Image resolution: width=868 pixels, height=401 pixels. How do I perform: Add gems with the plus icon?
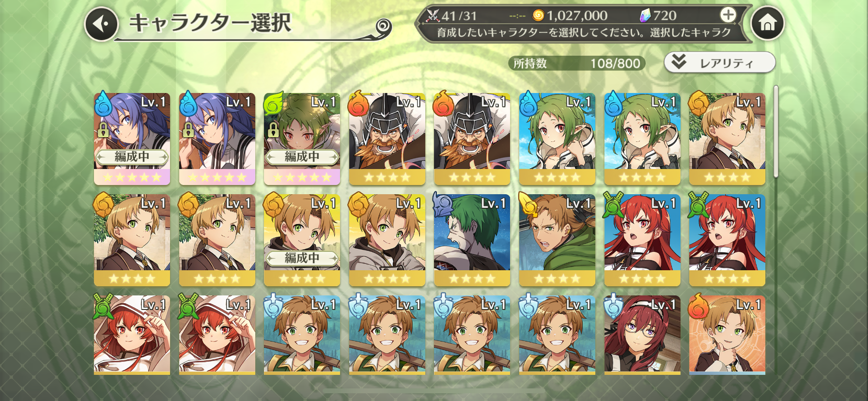[728, 15]
